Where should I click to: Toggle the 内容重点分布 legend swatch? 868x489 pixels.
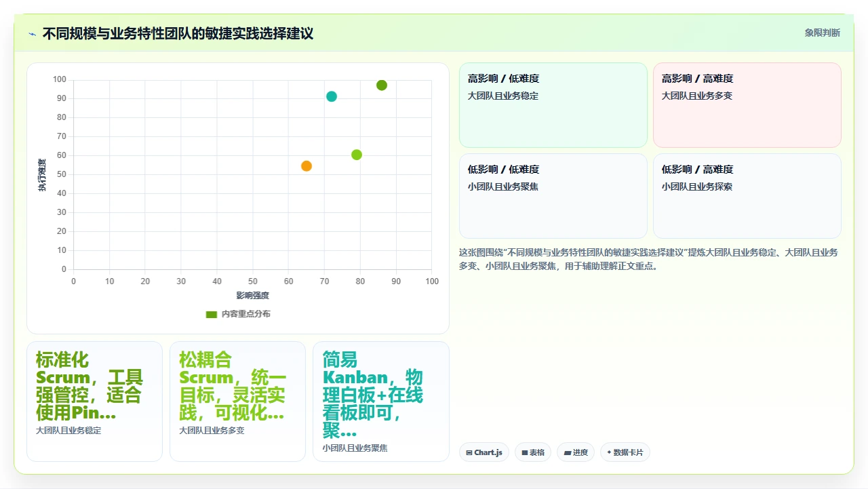click(212, 314)
